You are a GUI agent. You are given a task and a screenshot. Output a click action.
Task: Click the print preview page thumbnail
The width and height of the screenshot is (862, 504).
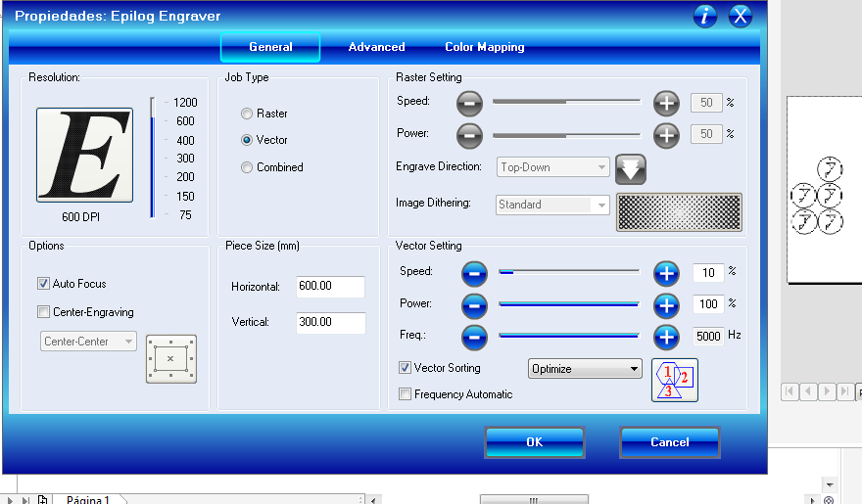[824, 190]
